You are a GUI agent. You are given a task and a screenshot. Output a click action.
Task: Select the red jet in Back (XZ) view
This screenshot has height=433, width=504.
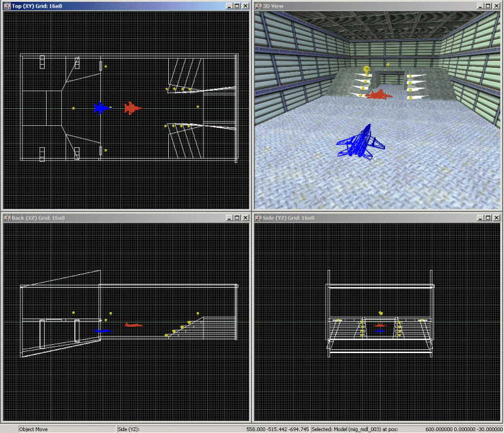click(133, 325)
